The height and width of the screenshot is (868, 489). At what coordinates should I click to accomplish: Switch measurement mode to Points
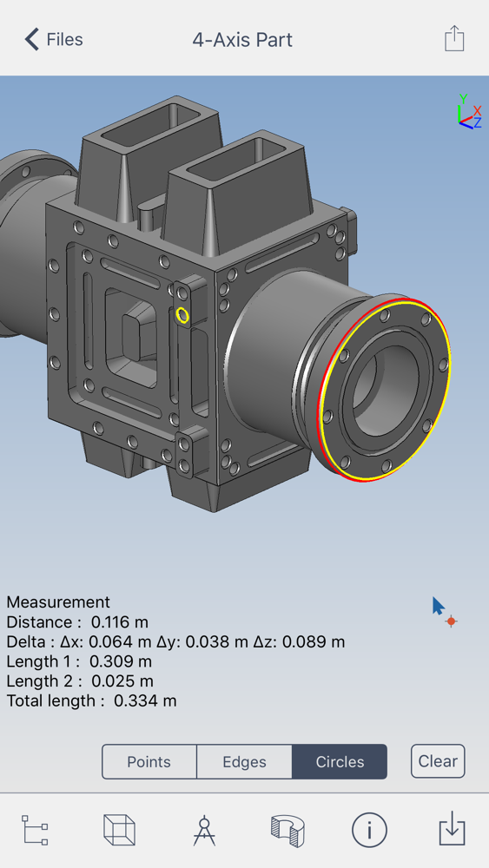pyautogui.click(x=149, y=762)
